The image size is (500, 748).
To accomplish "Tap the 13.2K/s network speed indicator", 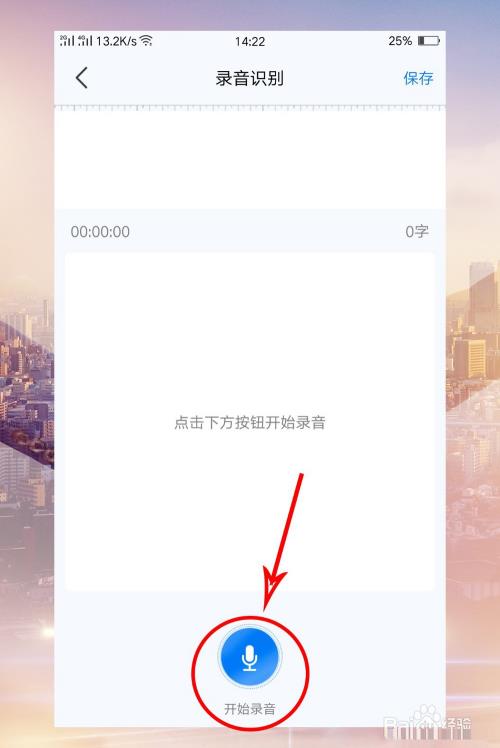I will point(116,41).
